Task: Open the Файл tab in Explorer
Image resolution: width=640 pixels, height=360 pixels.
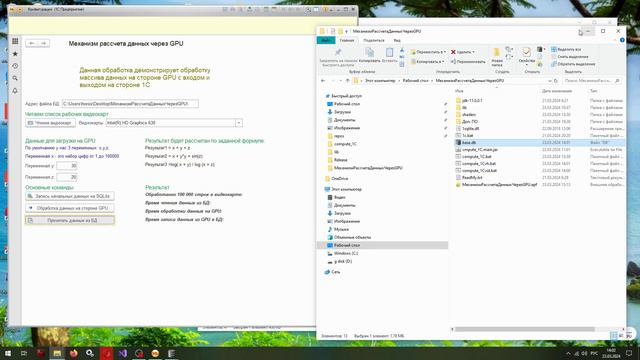Action: 326,40
